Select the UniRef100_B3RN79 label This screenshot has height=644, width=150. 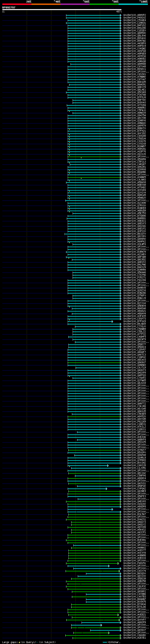(x=135, y=252)
